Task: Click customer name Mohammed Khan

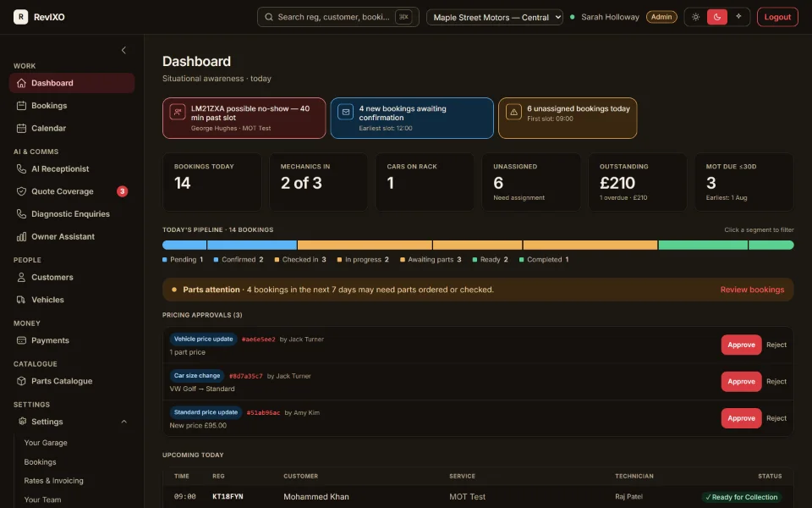Action: [315, 497]
